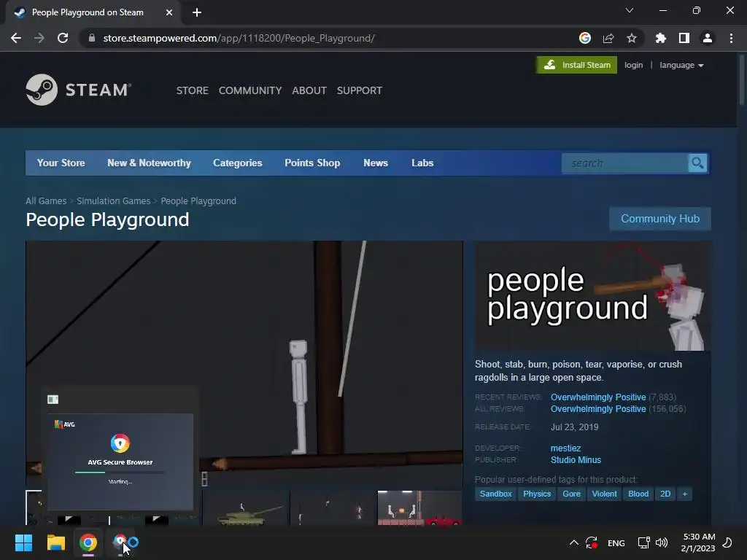Screen dimensions: 747x560
Task: Toggle the browser side panel icon
Action: (684, 38)
